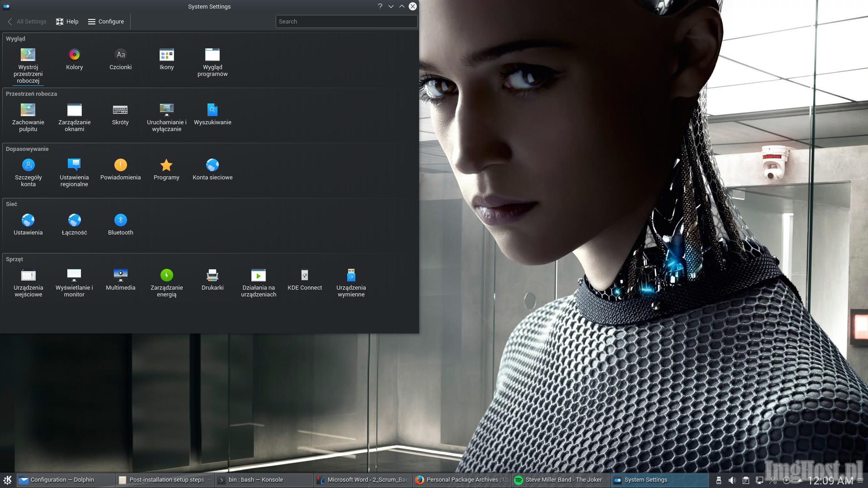Click the Help toolbar button
Screen dimensions: 868x488
67,21
